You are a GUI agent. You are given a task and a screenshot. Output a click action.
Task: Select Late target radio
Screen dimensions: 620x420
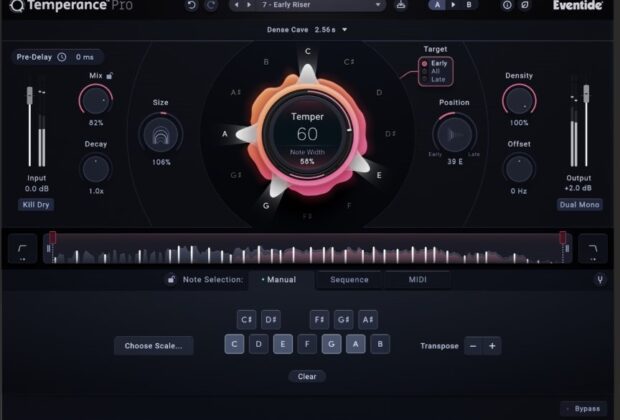click(424, 79)
